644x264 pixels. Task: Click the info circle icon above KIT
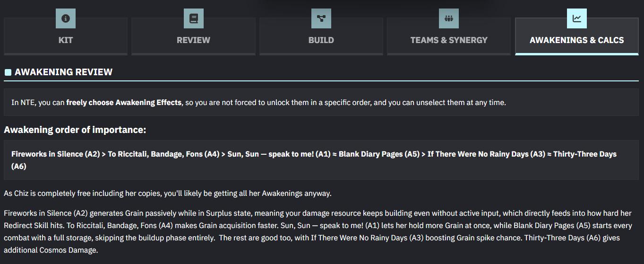66,18
